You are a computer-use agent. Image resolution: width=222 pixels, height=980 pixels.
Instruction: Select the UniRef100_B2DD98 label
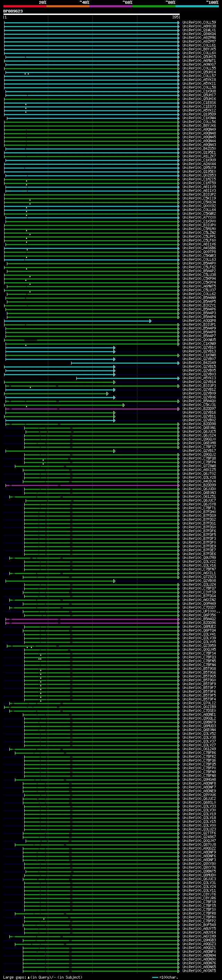199,424
